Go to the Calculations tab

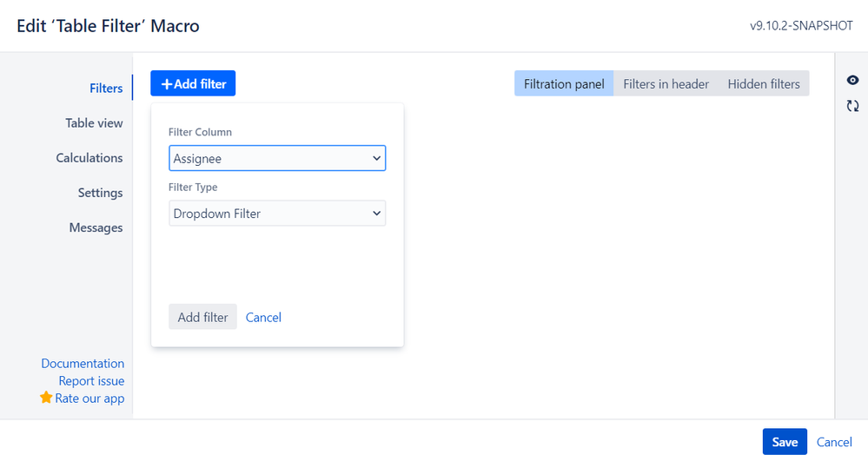(89, 158)
